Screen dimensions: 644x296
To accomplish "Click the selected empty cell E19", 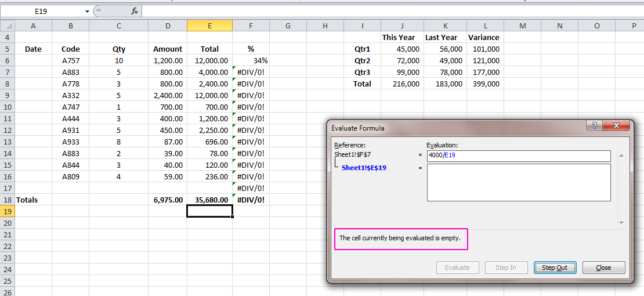I will click(x=209, y=211).
